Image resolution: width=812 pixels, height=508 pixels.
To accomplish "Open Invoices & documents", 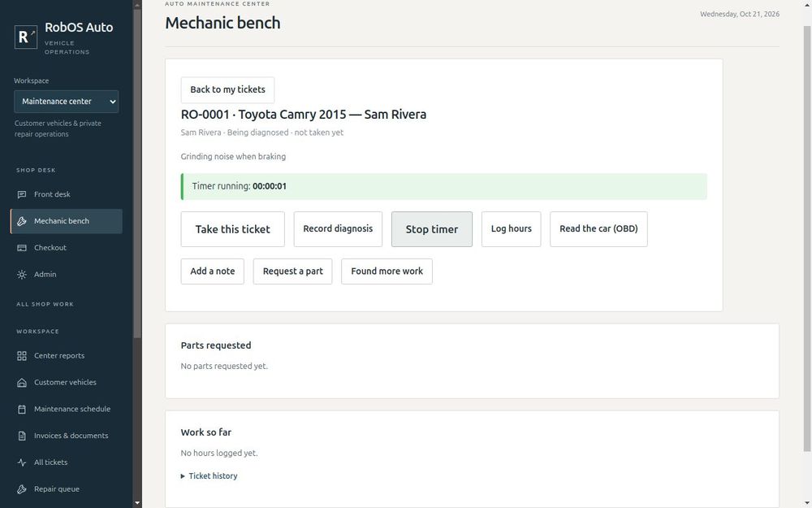I will (67, 436).
